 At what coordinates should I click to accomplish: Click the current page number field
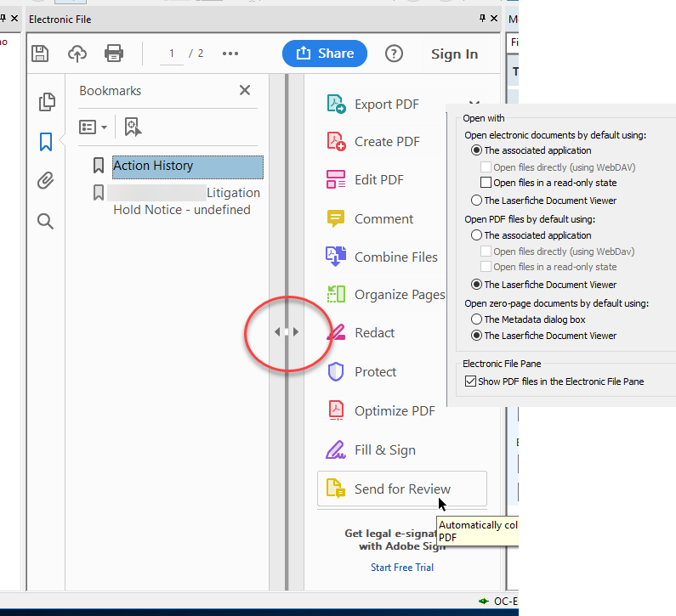172,54
